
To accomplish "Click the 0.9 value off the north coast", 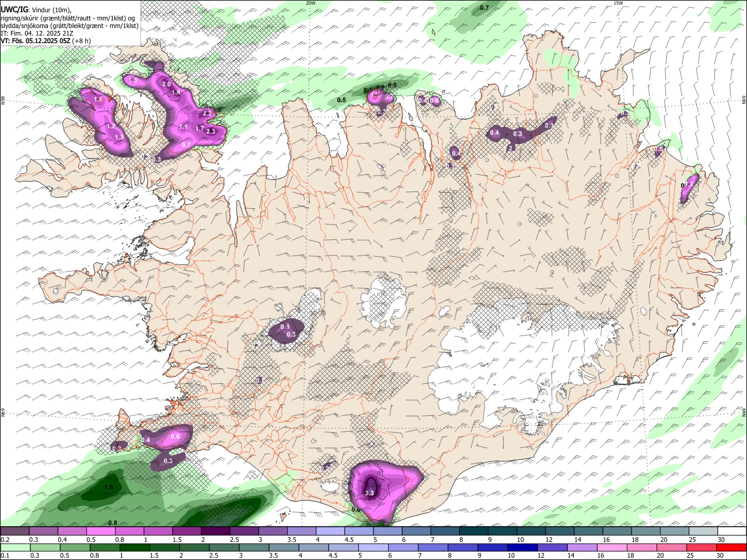I will [392, 85].
